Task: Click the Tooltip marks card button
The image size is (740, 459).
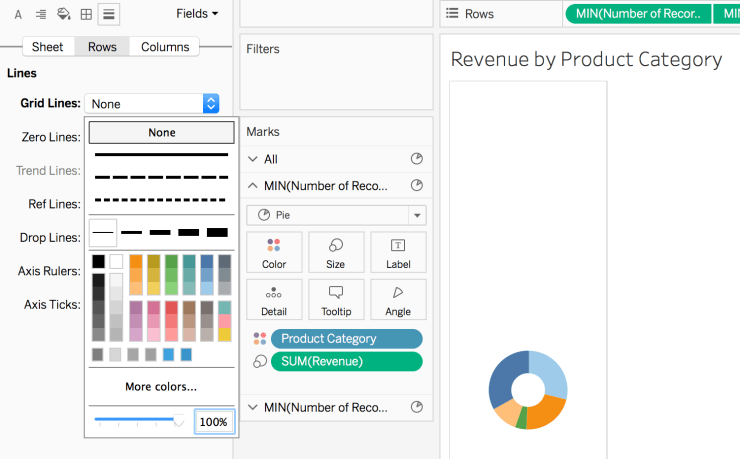Action: point(335,299)
